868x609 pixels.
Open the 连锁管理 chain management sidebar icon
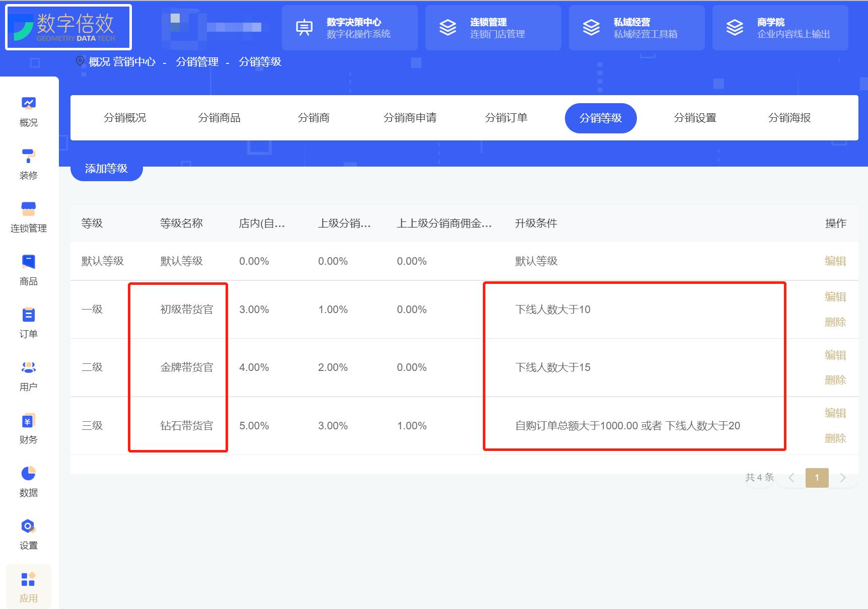(x=28, y=216)
